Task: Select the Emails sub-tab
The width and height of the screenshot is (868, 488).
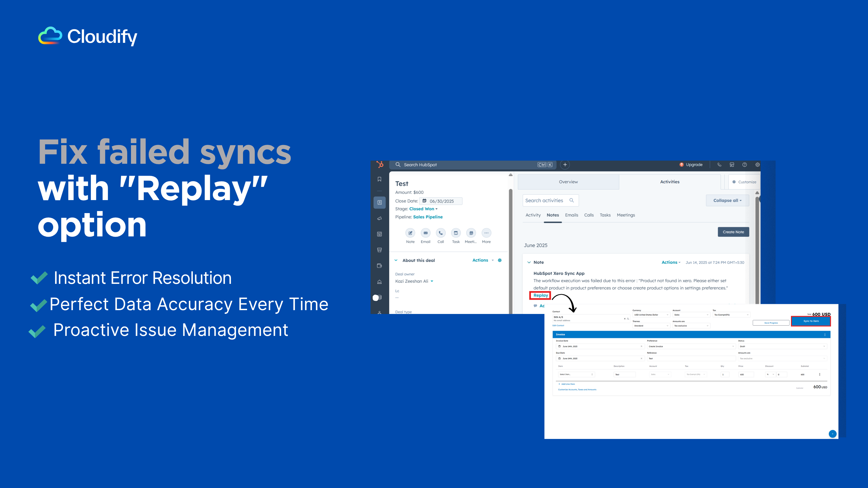Action: tap(572, 215)
